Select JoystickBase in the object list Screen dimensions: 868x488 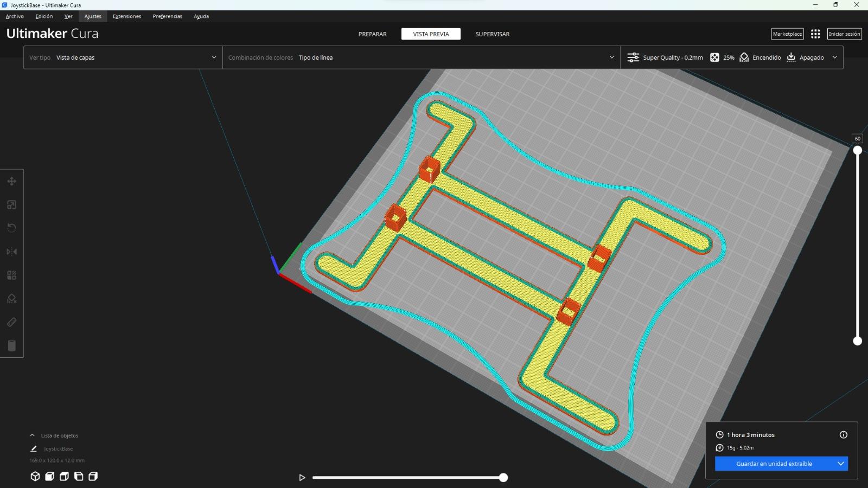tap(59, 449)
